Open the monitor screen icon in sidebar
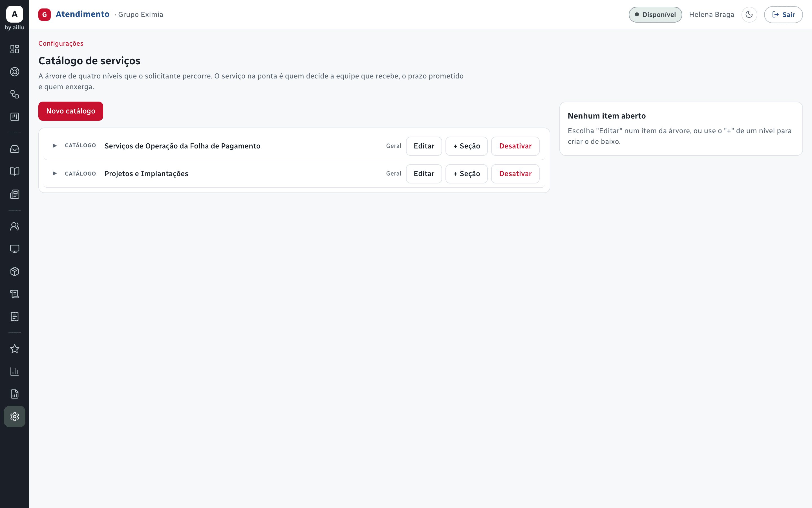812x508 pixels. click(x=14, y=249)
